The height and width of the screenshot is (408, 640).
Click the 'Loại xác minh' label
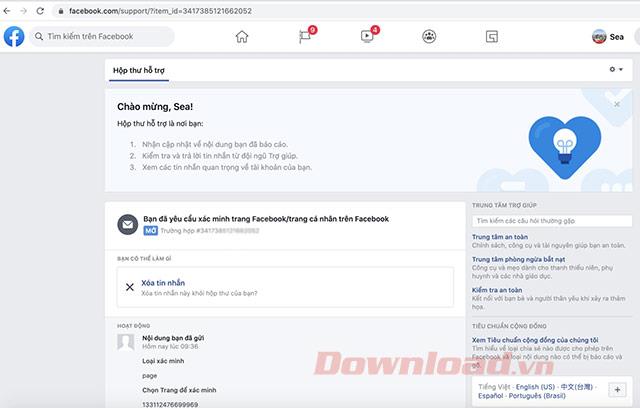[163, 361]
